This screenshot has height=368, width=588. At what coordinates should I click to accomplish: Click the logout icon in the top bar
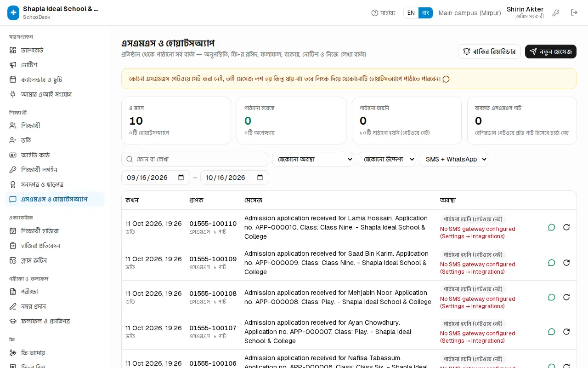(574, 13)
